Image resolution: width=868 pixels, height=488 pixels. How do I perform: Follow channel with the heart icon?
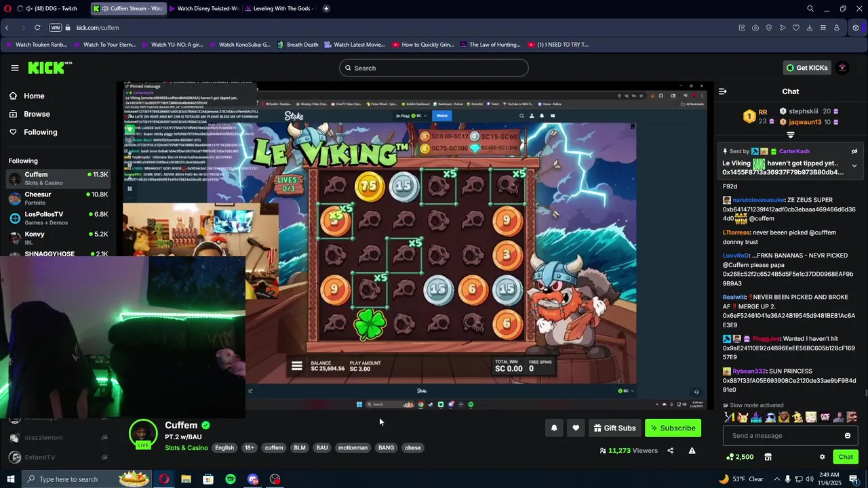point(576,428)
